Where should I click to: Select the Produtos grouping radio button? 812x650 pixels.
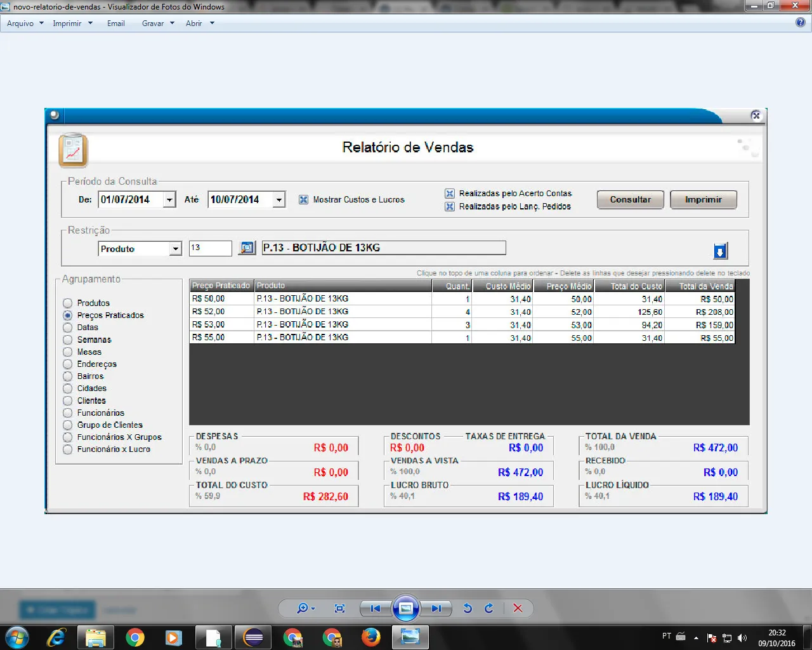click(x=68, y=303)
